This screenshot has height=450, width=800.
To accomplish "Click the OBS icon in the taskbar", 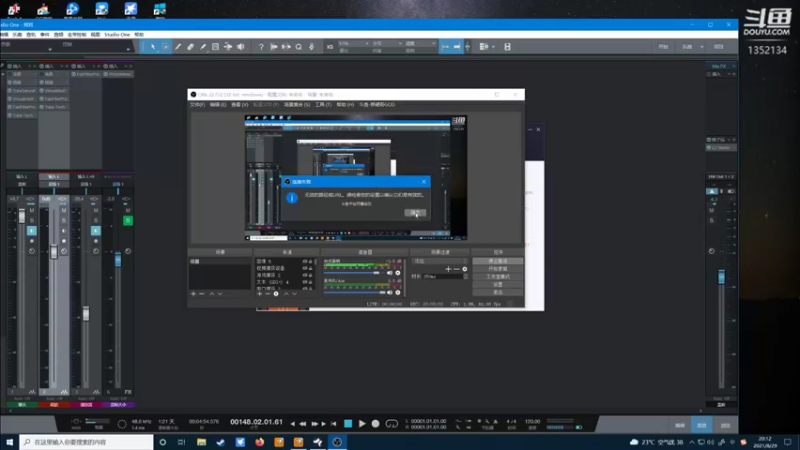I will tap(337, 442).
